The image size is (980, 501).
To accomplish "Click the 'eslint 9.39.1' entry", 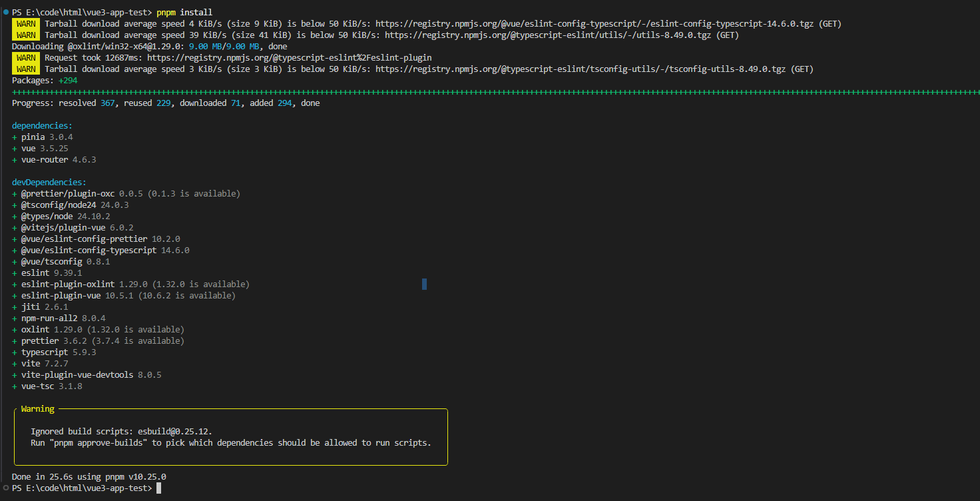I will [47, 273].
